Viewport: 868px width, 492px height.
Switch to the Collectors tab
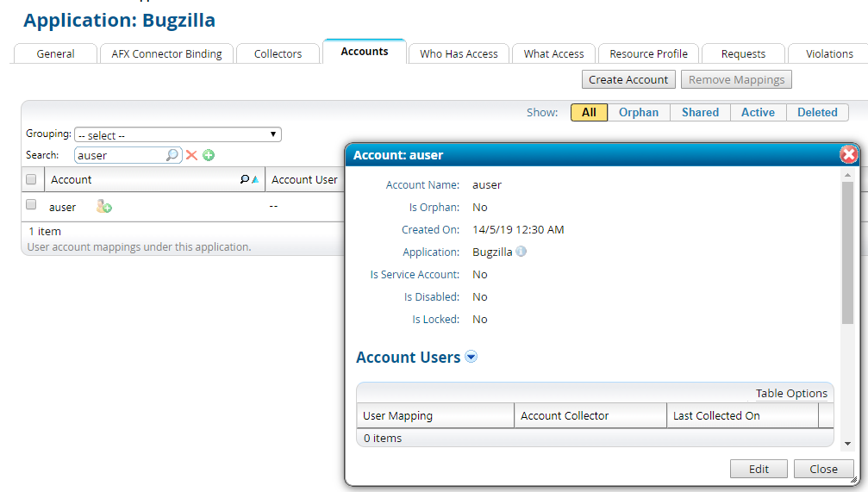click(278, 53)
